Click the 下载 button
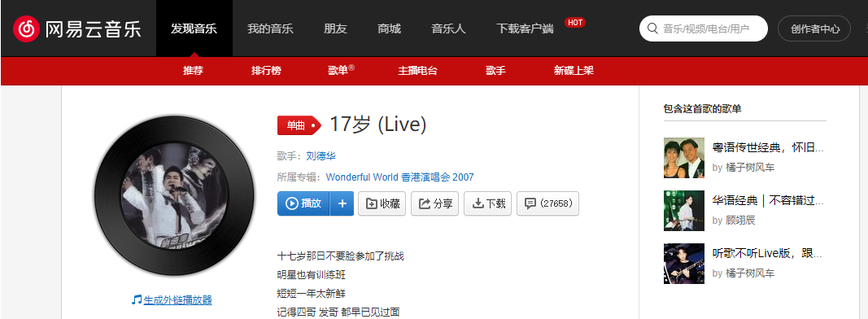This screenshot has height=319, width=868. 488,203
